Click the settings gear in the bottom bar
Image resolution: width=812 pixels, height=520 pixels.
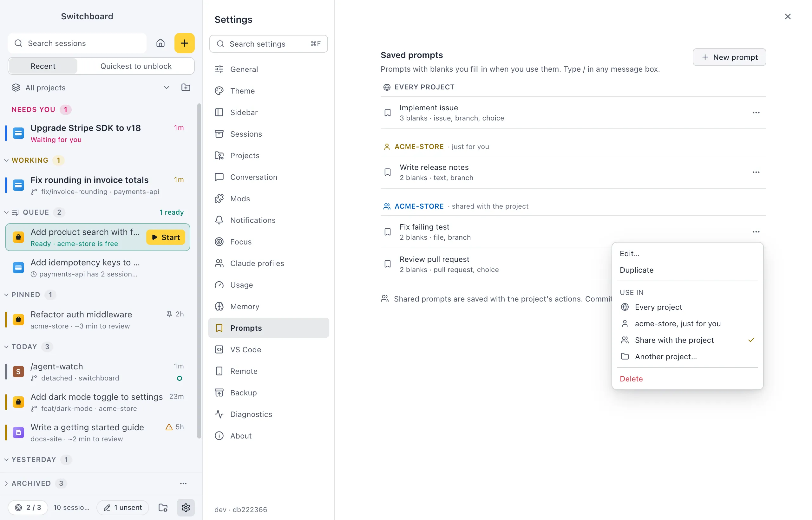pyautogui.click(x=186, y=508)
